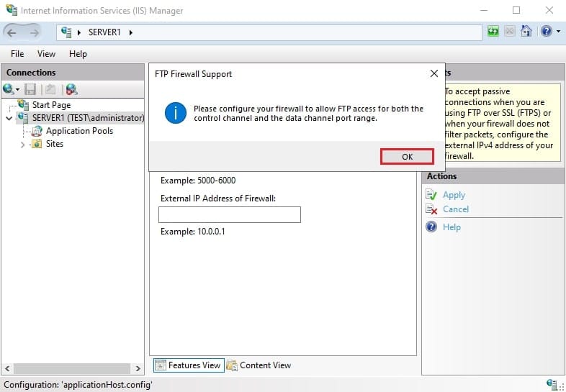Screen dimensions: 566x392
Task: Go to Home via the house icon
Action: point(526,32)
